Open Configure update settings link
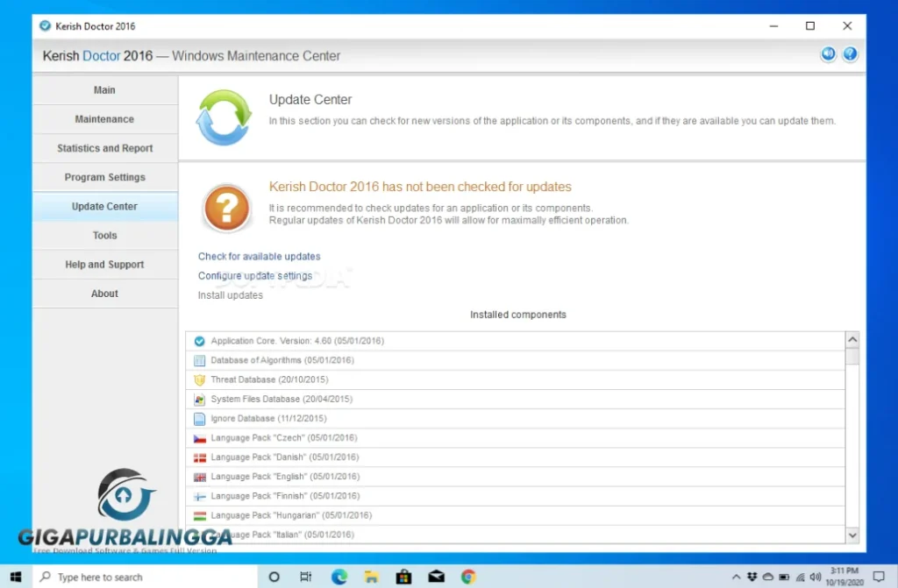This screenshot has height=588, width=898. pos(254,276)
